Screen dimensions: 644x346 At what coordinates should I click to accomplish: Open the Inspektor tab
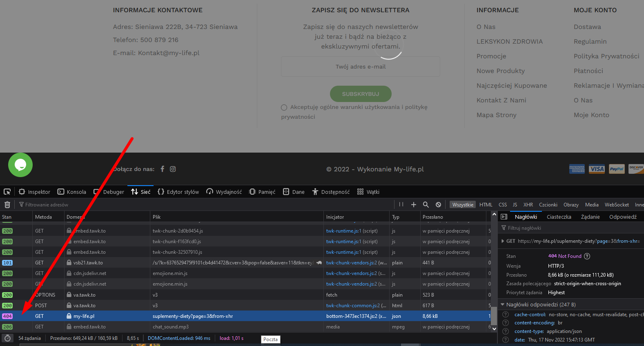tap(34, 192)
